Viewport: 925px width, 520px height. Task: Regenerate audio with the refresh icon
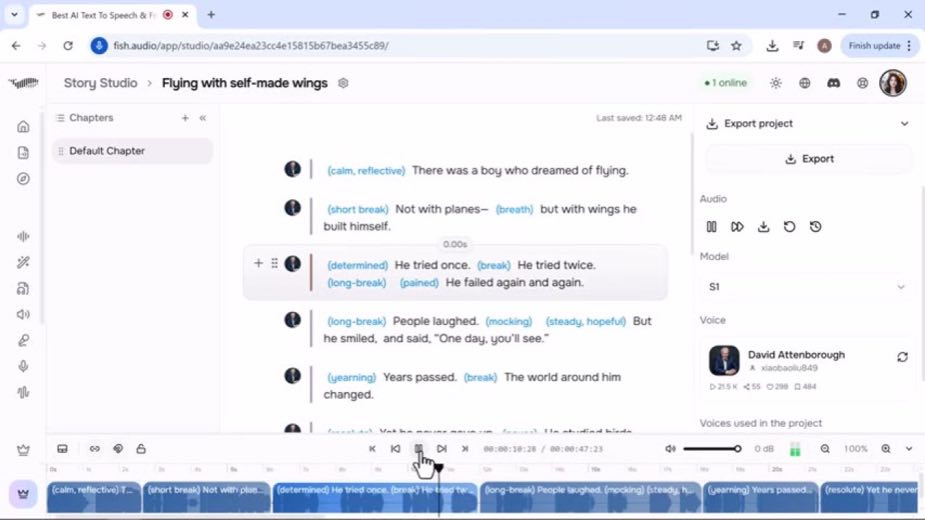click(789, 227)
